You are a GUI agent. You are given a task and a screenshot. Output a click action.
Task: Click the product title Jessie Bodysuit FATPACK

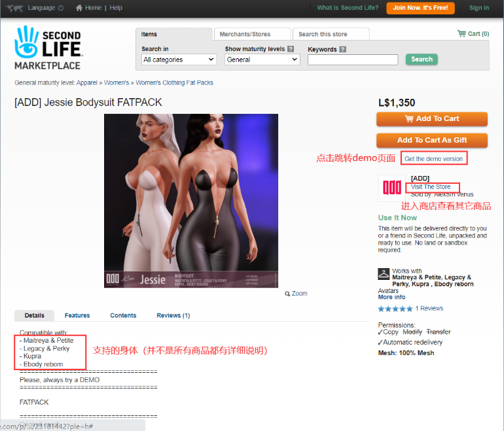click(88, 102)
